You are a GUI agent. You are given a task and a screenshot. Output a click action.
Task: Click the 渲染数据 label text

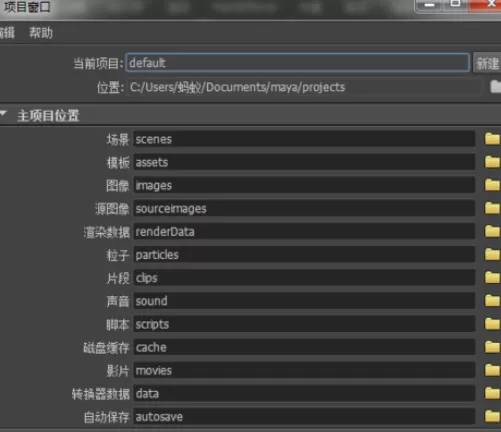point(106,232)
